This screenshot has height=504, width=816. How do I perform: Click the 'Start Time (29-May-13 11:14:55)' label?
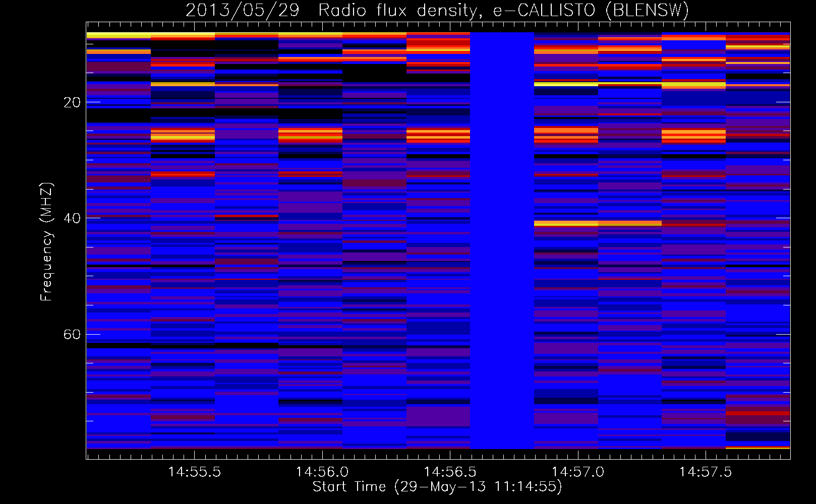pos(437,487)
